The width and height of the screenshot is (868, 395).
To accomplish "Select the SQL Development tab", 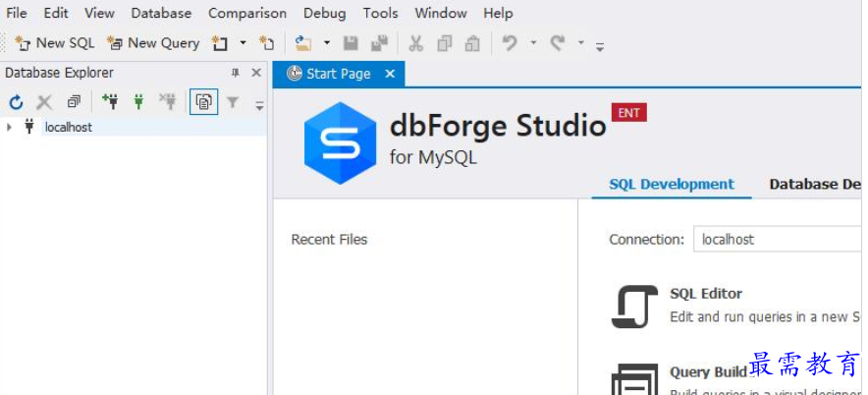I will [672, 185].
